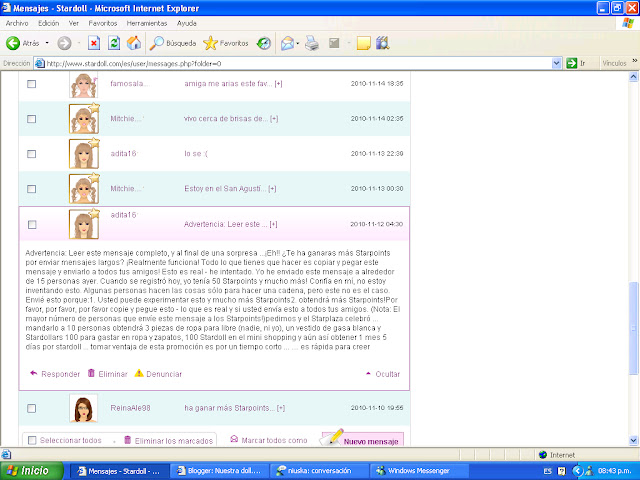Screen dimensions: 640x480
Task: Open the Mail envelope icon
Action: [x=287, y=43]
